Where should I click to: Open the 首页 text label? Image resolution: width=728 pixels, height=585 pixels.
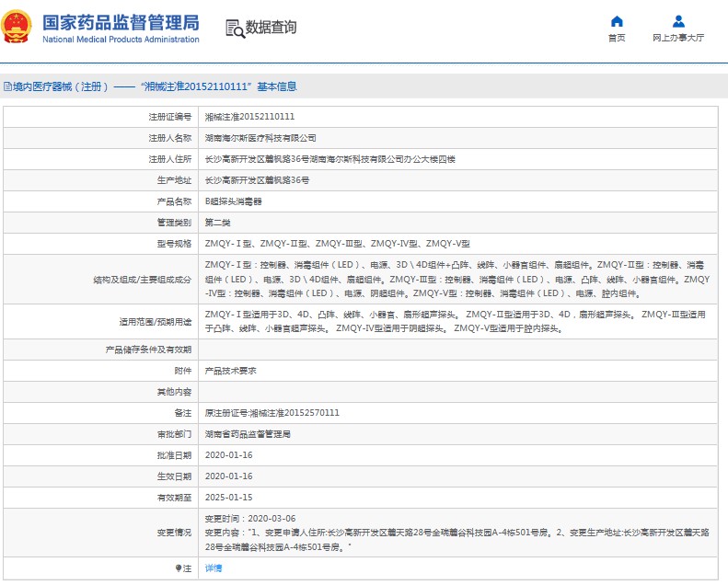coord(617,38)
